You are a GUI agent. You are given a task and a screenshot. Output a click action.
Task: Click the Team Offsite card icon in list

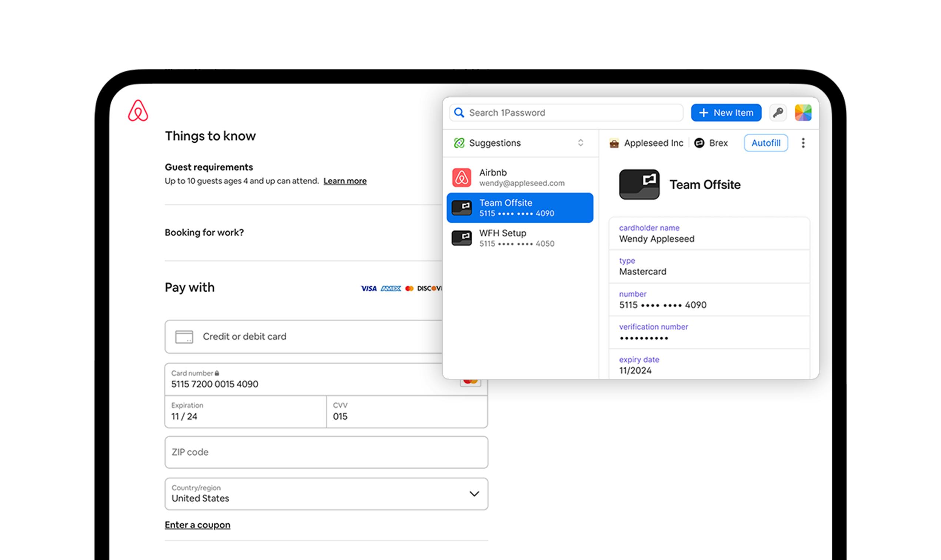462,208
